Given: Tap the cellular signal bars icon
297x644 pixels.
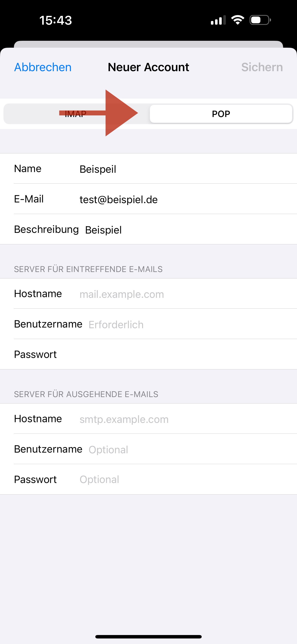Looking at the screenshot, I should click(x=218, y=20).
